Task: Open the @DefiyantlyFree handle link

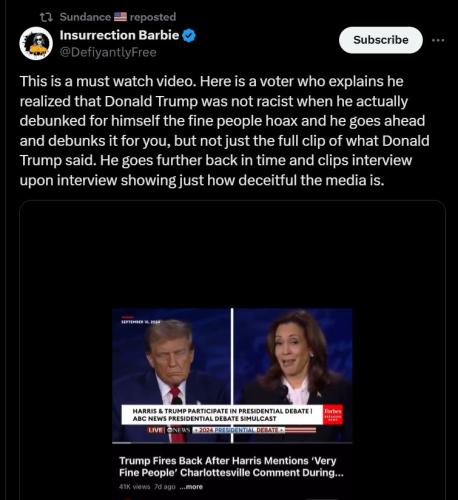Action: [x=108, y=52]
